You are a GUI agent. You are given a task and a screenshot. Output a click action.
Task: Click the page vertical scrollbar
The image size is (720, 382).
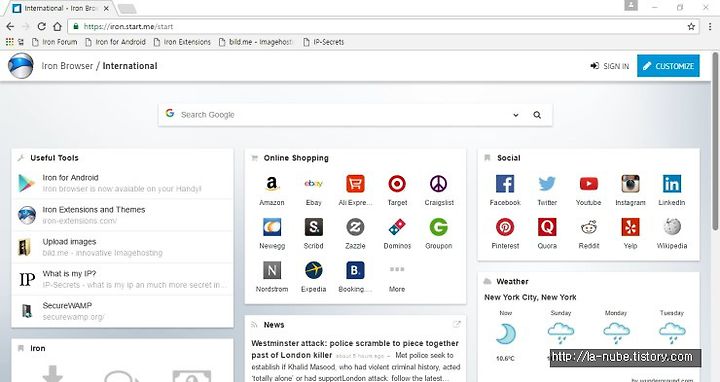tap(715, 140)
